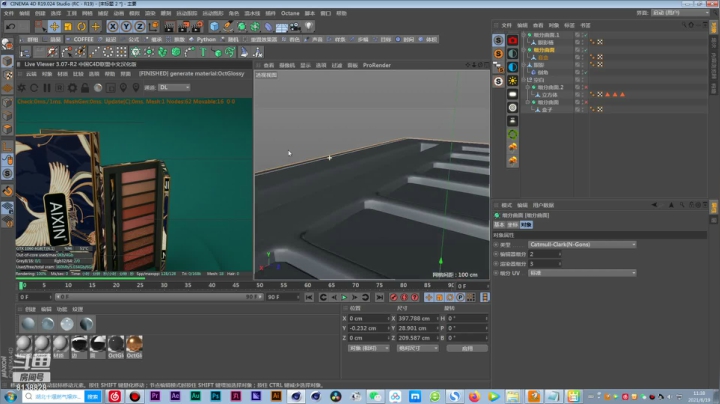Restart the Live Viewer render
Screen dimensions: 720x404
(x=34, y=87)
